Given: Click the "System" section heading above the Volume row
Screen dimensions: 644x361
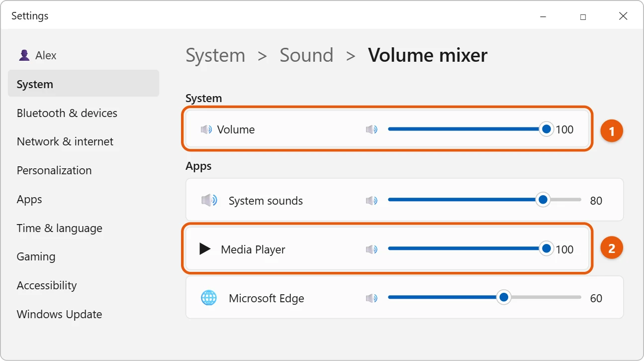Looking at the screenshot, I should click(x=204, y=98).
